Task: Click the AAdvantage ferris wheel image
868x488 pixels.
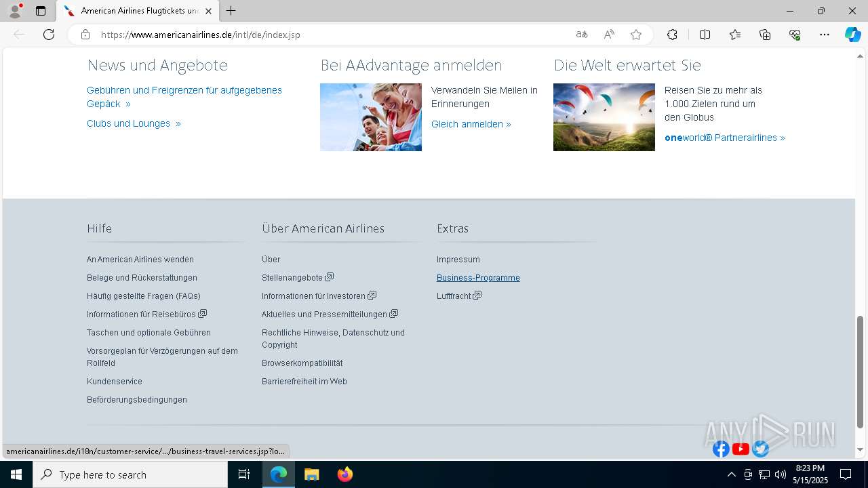Action: tap(371, 117)
